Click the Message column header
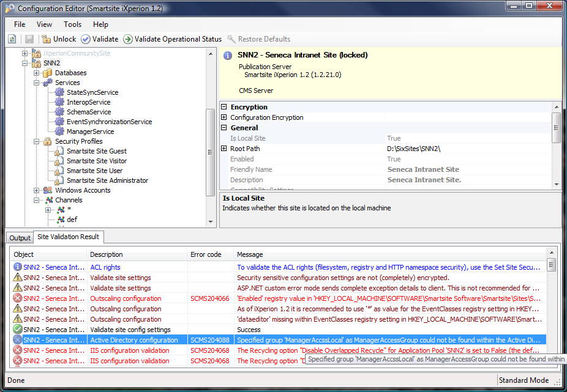Screen dimensions: 567x392 (x=390, y=254)
